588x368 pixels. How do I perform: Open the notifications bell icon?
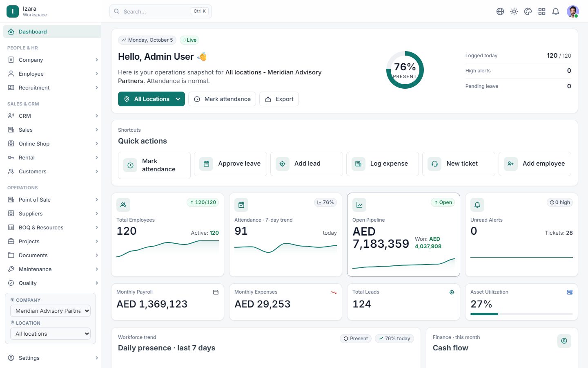(556, 11)
